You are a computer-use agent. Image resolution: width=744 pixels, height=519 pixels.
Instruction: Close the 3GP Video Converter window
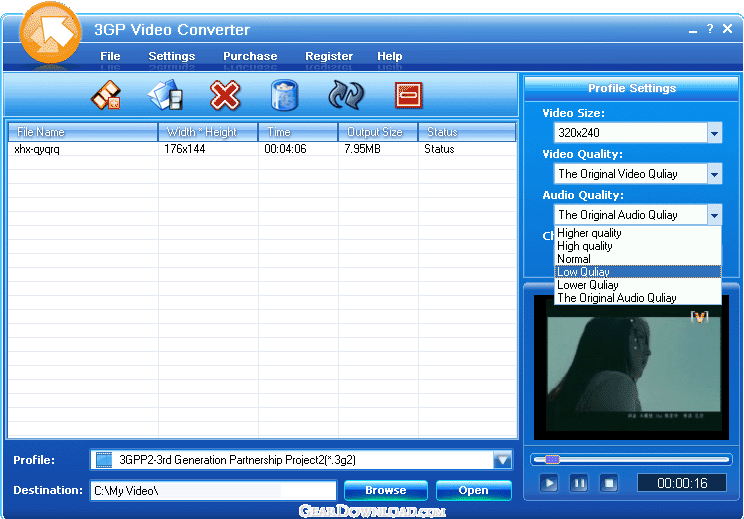(727, 28)
